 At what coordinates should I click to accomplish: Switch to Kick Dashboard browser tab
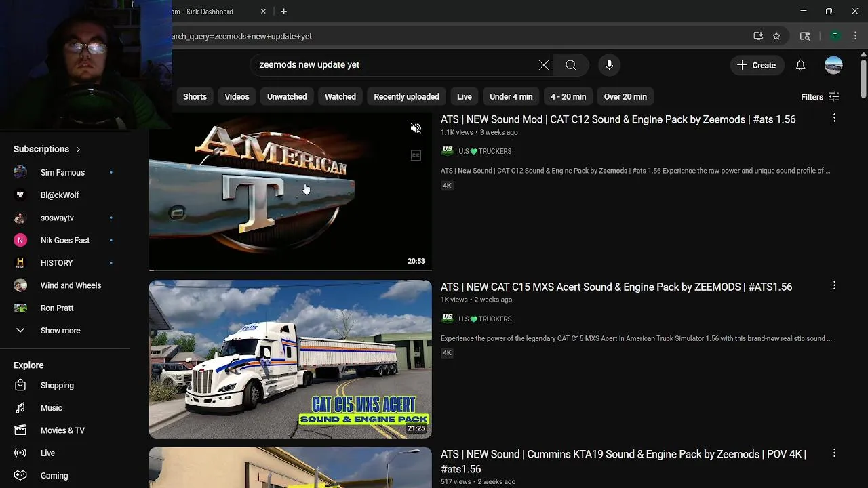pyautogui.click(x=203, y=12)
